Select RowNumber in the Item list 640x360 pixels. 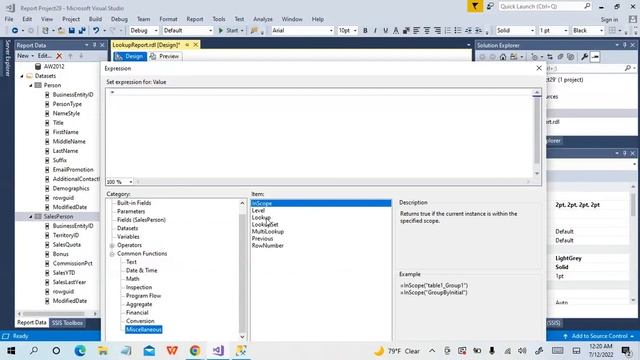pyautogui.click(x=268, y=246)
